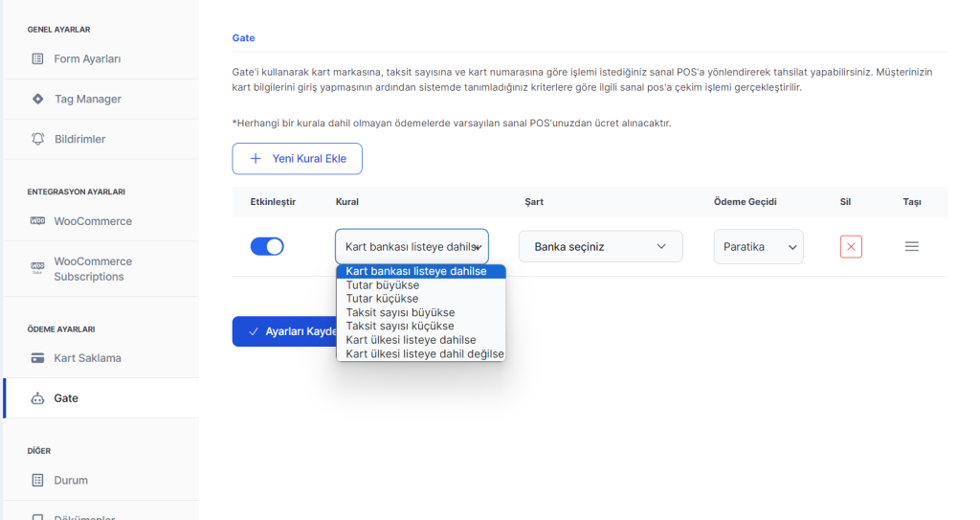The width and height of the screenshot is (980, 520).
Task: Delete the rule with red X button
Action: coord(851,246)
